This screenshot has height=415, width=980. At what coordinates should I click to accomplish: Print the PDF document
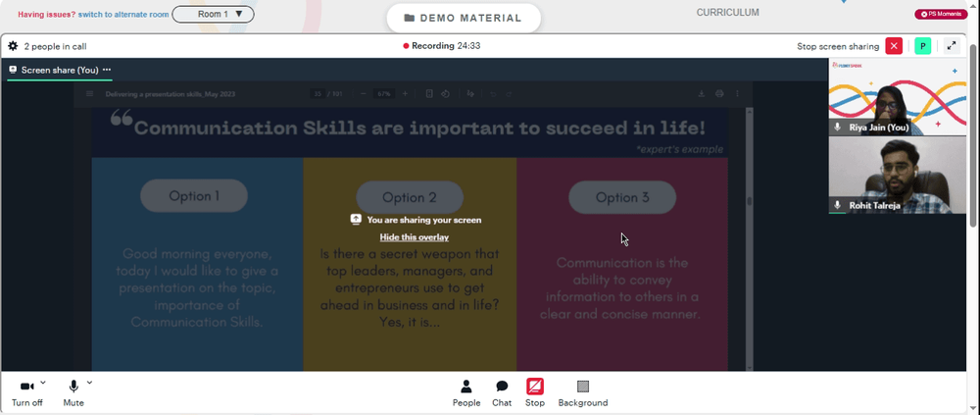click(719, 94)
